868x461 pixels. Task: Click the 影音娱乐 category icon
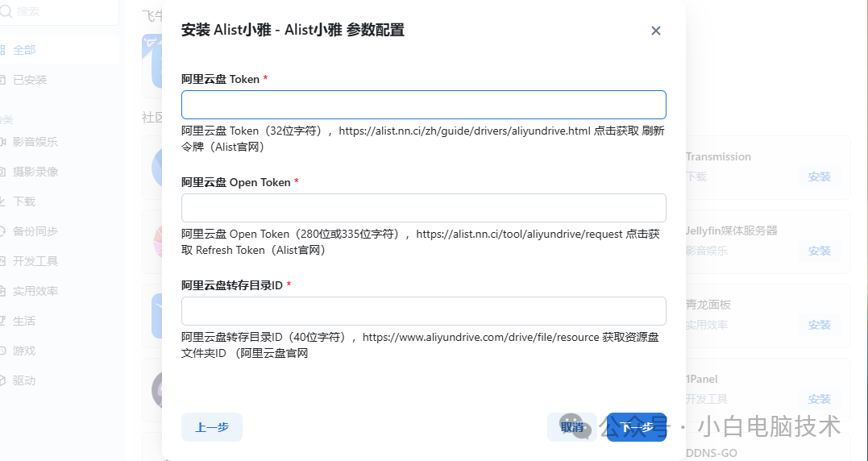[2, 142]
